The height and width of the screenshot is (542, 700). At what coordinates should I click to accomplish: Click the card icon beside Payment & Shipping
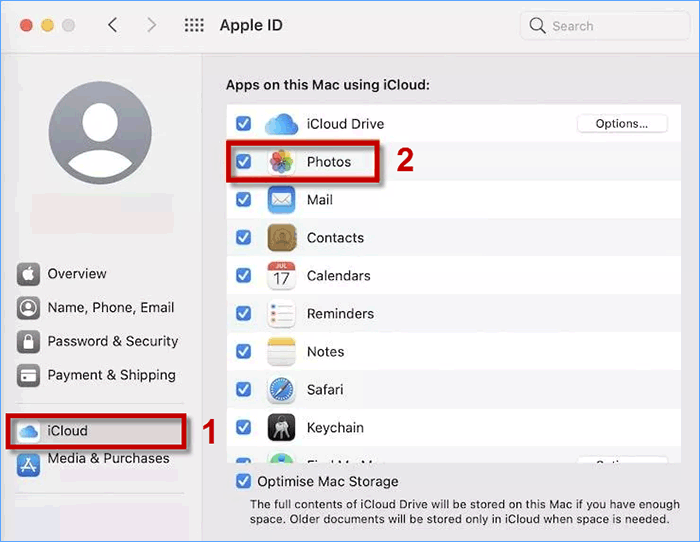tap(29, 375)
